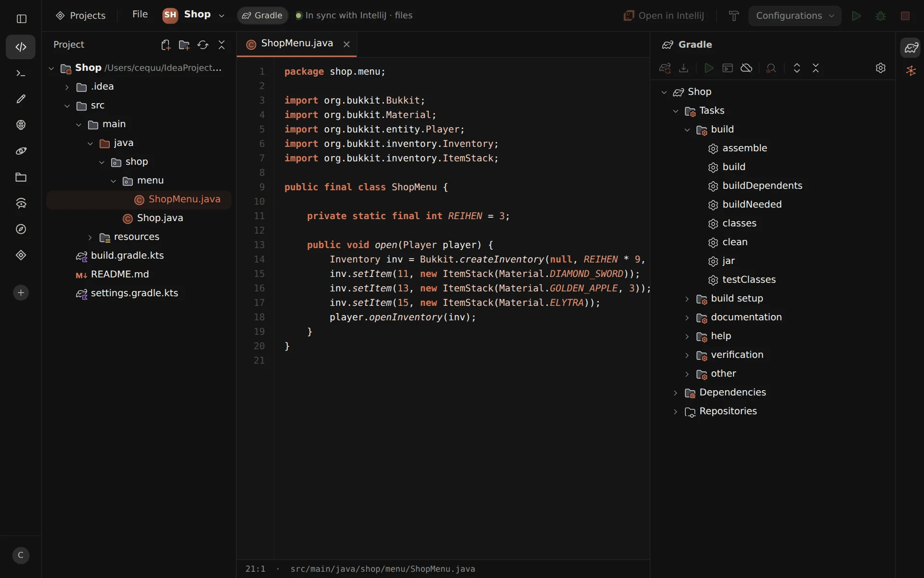Select the testClasses Gradle task
The image size is (924, 578).
[749, 280]
